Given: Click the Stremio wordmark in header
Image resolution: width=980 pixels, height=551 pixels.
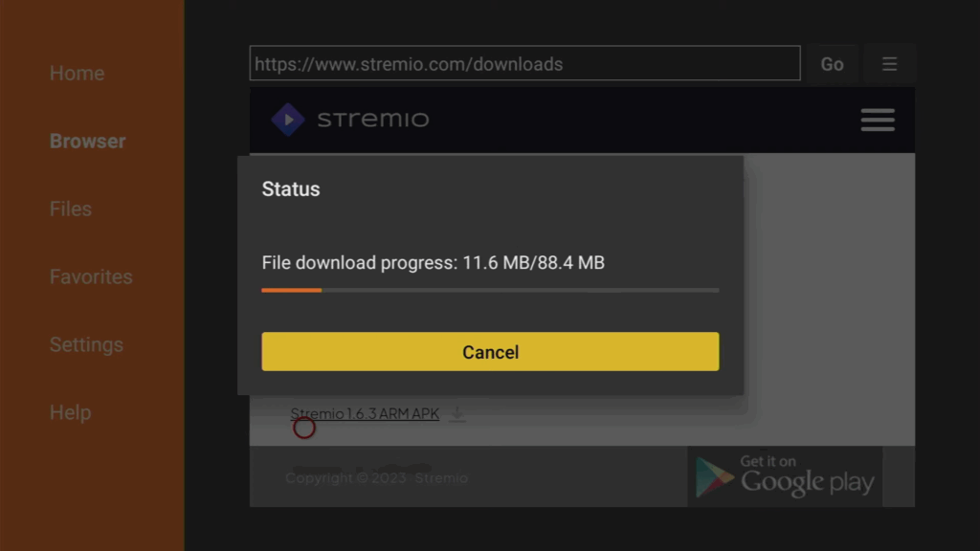Looking at the screenshot, I should 373,119.
